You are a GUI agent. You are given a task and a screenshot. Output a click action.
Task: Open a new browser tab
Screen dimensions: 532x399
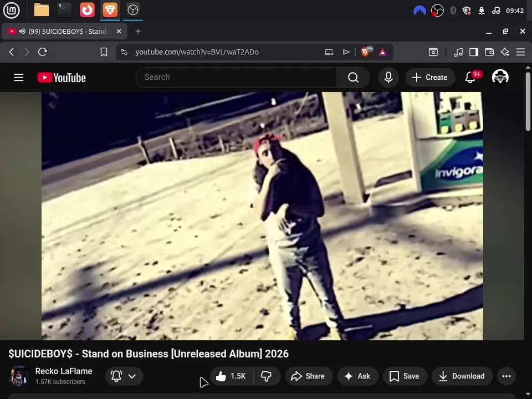point(138,32)
